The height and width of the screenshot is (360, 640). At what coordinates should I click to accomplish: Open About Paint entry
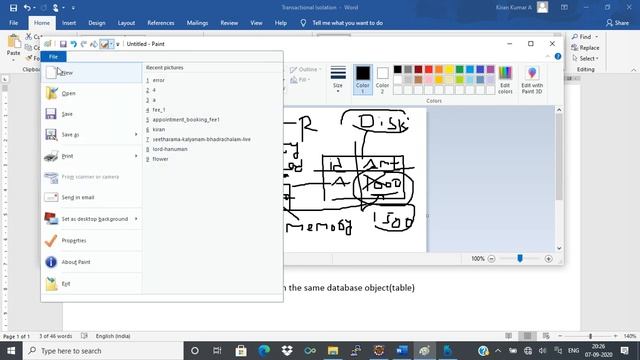[91, 262]
